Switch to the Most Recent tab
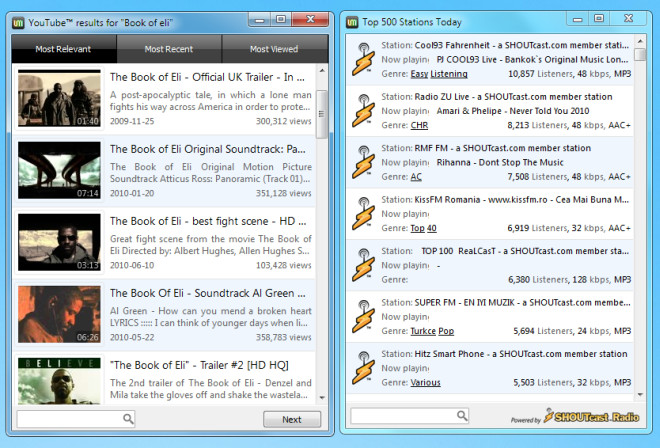This screenshot has width=660, height=448. (169, 49)
